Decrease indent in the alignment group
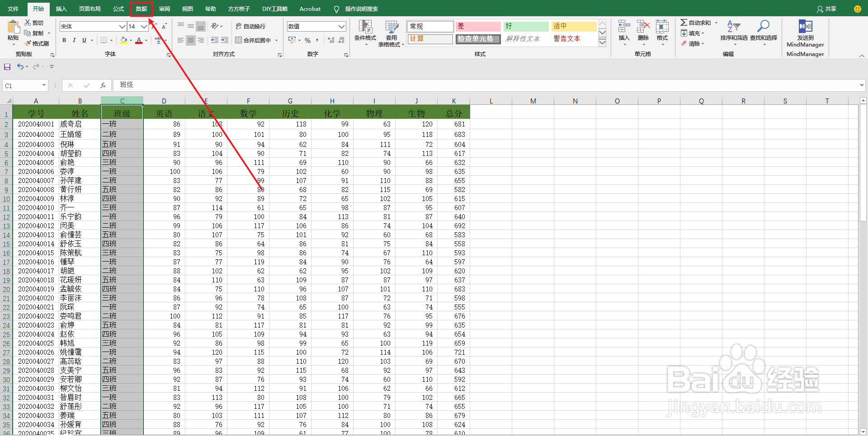Viewport: 868px width, 436px height. point(215,40)
